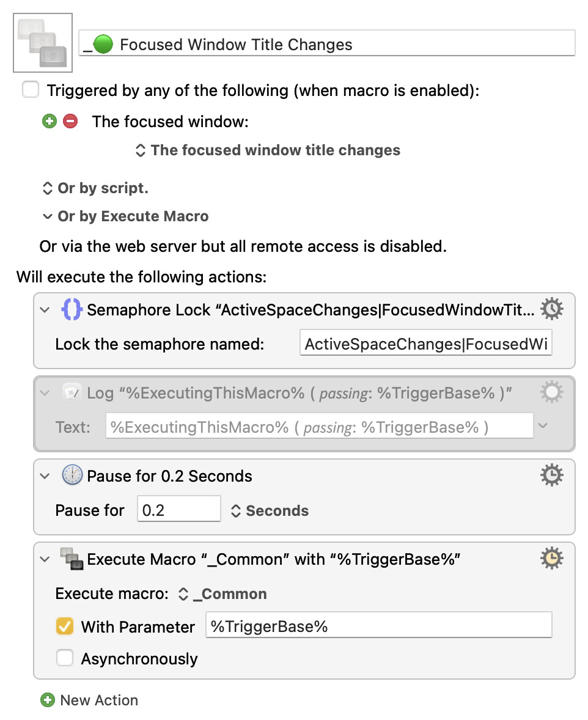The height and width of the screenshot is (720, 588).
Task: Uncheck the With Parameter checkbox
Action: pos(64,626)
